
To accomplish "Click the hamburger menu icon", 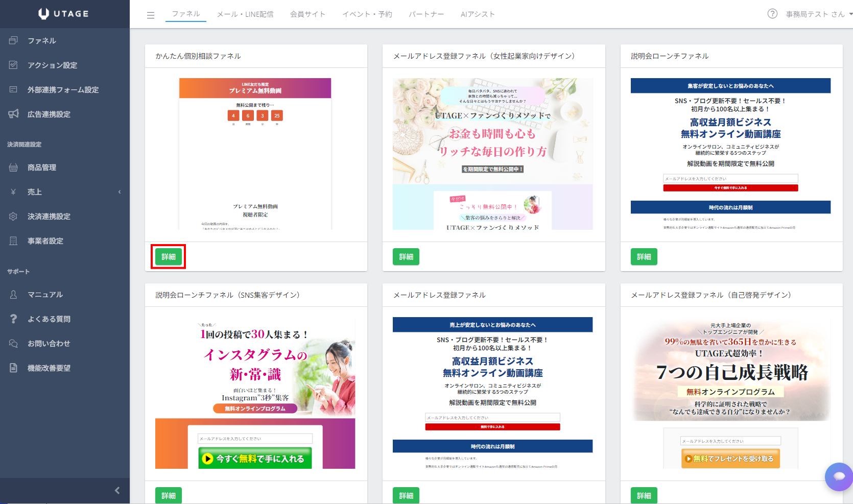I will click(151, 15).
